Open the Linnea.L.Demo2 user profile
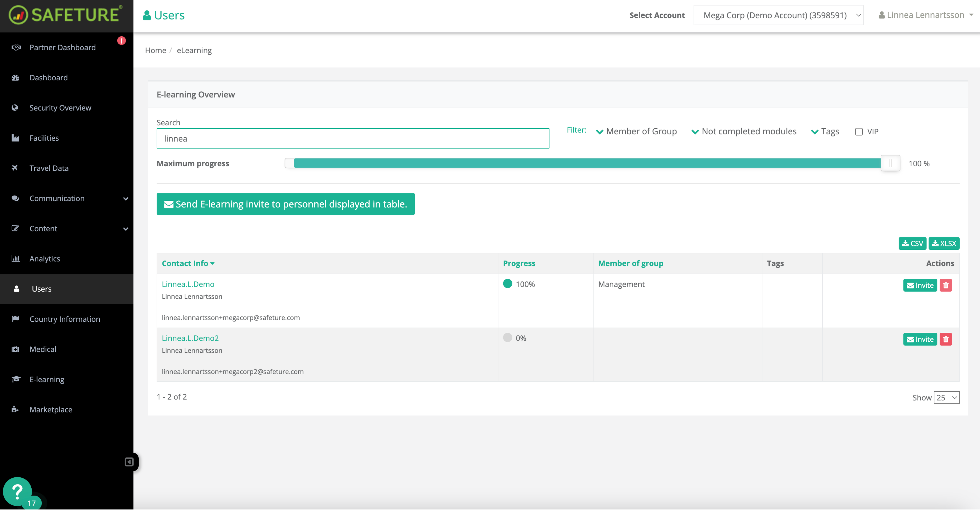 pyautogui.click(x=190, y=338)
